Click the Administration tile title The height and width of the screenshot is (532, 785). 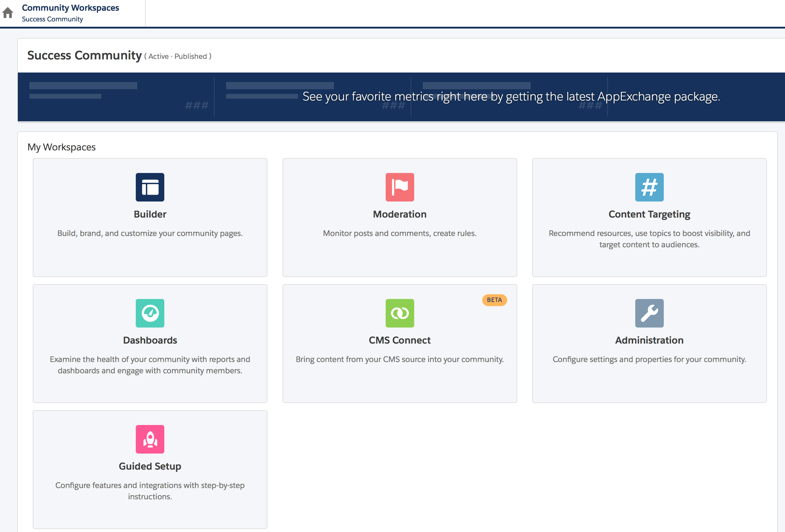[x=649, y=340]
